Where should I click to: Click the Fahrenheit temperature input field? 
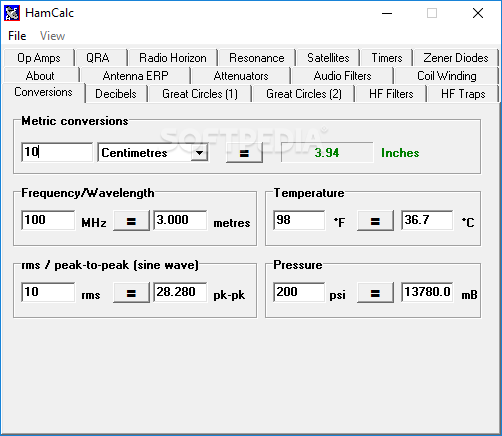tap(299, 220)
